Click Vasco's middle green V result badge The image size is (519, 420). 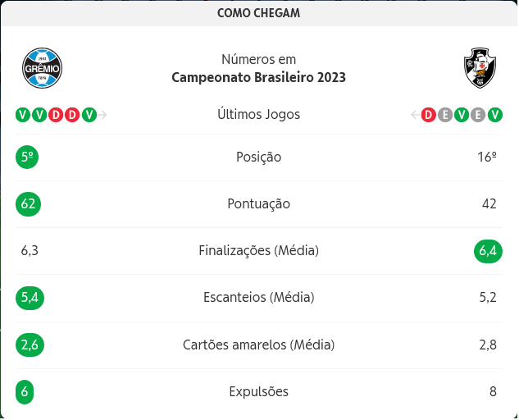(462, 115)
